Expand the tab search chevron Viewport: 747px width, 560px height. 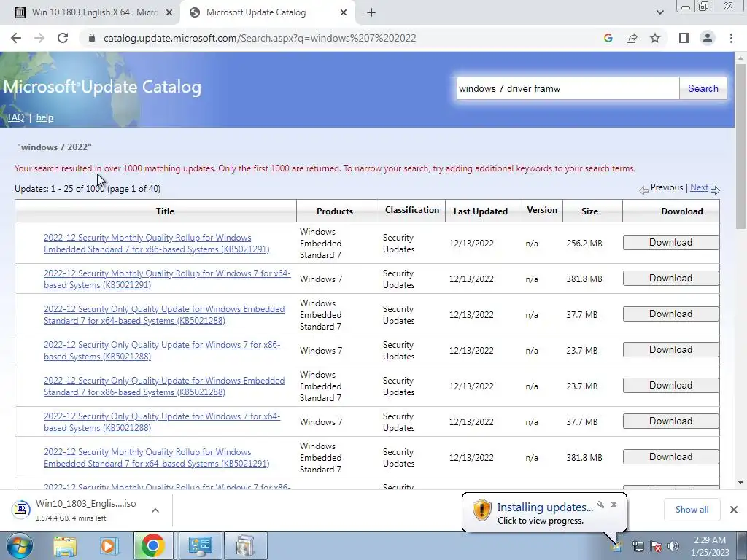[x=659, y=12]
